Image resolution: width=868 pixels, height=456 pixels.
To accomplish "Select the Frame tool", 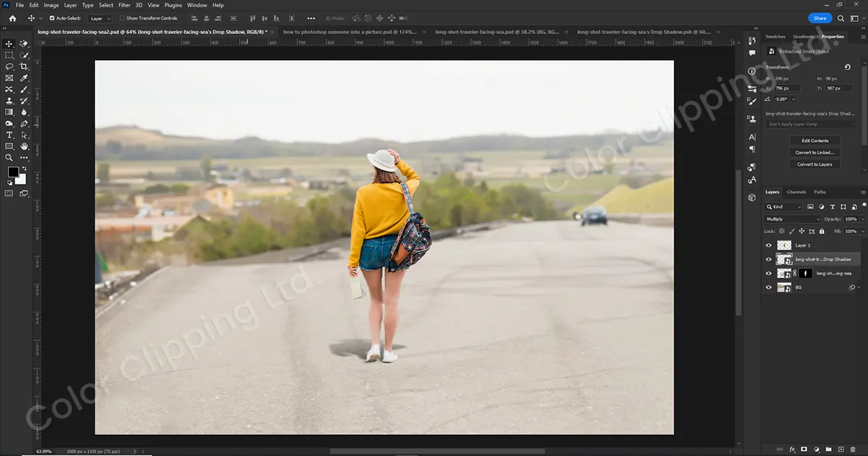I will tap(9, 78).
